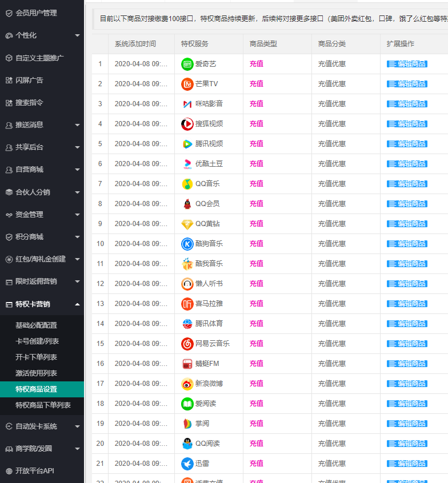
Task: Click the 优酷土豆 logo icon
Action: [x=187, y=164]
